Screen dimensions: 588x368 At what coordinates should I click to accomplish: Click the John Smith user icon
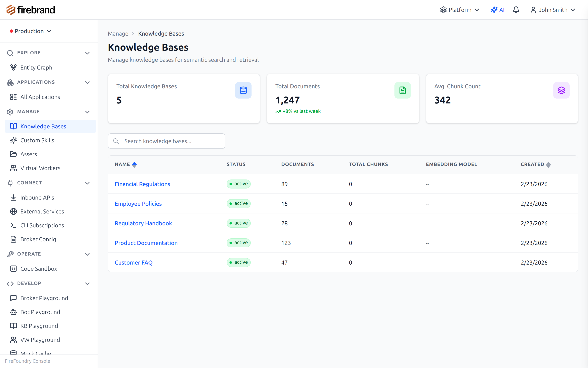(533, 10)
